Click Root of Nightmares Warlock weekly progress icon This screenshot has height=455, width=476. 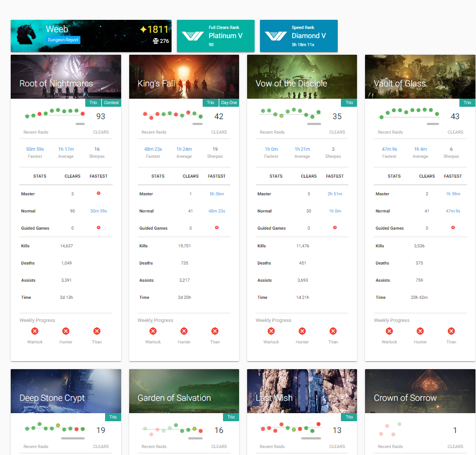35,331
